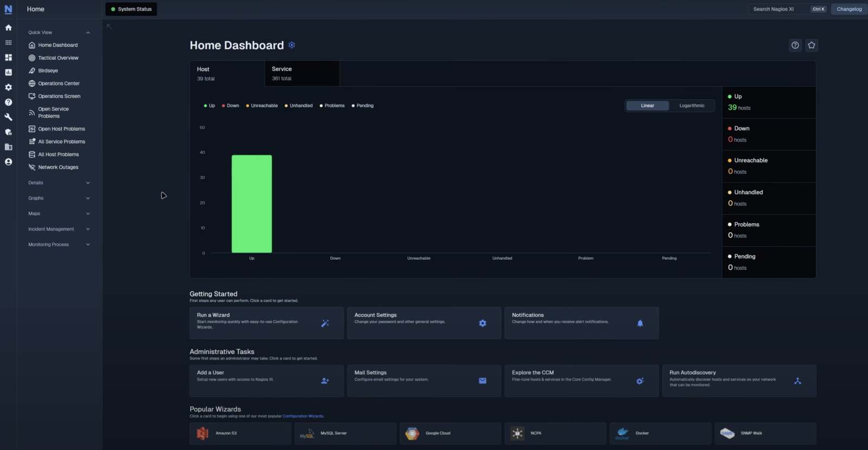Click the gear icon on Explore the CCM card
Image resolution: width=868 pixels, height=450 pixels.
tap(640, 381)
